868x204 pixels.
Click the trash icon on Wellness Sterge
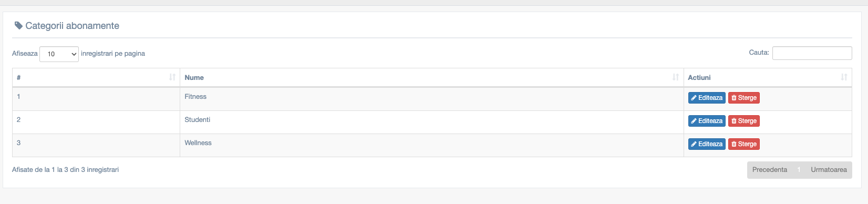[734, 144]
